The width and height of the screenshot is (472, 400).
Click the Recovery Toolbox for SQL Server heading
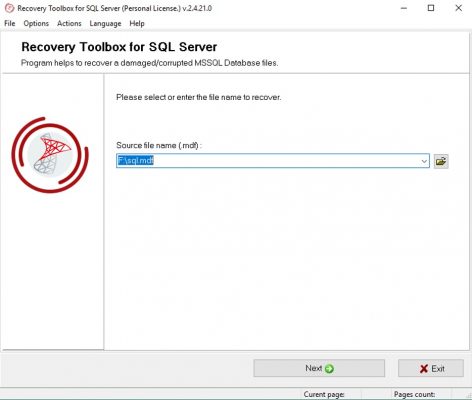(119, 47)
